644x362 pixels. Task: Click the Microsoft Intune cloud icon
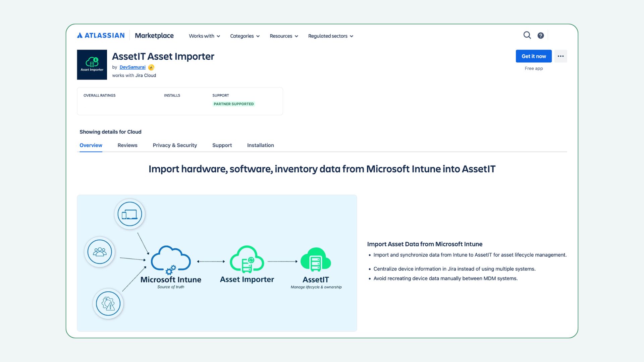(171, 260)
